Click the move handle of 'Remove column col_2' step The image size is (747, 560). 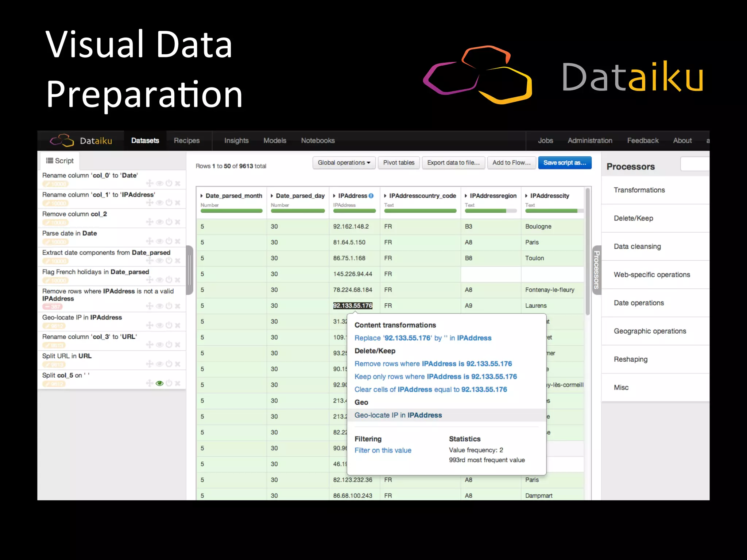pos(150,222)
